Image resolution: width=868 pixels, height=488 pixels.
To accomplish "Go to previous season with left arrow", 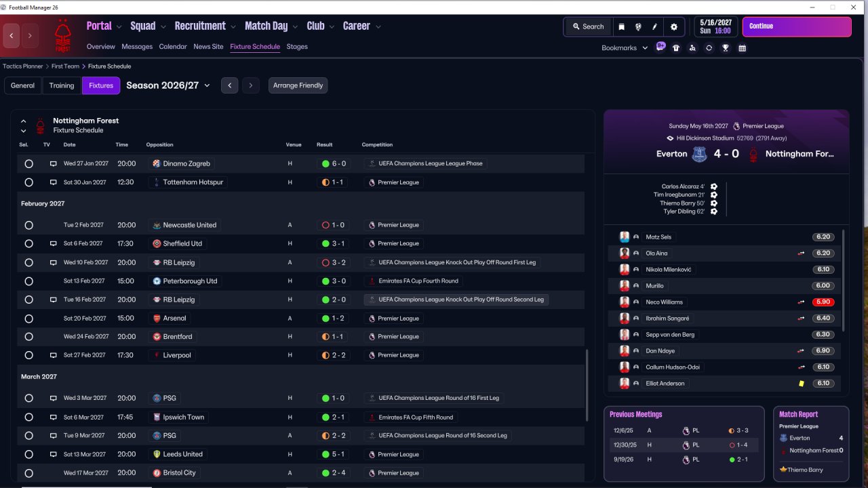I will [x=230, y=85].
